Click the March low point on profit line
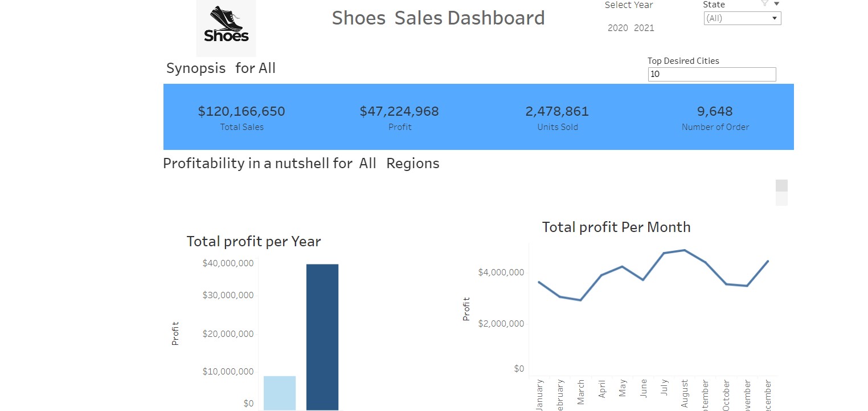Screen dimensions: 868x411 pyautogui.click(x=580, y=300)
